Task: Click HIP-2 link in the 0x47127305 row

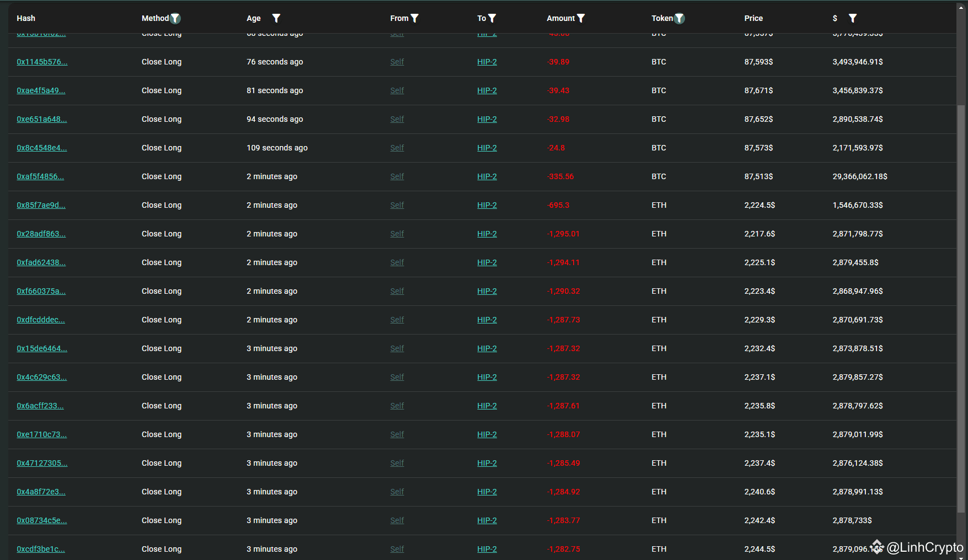Action: point(487,463)
